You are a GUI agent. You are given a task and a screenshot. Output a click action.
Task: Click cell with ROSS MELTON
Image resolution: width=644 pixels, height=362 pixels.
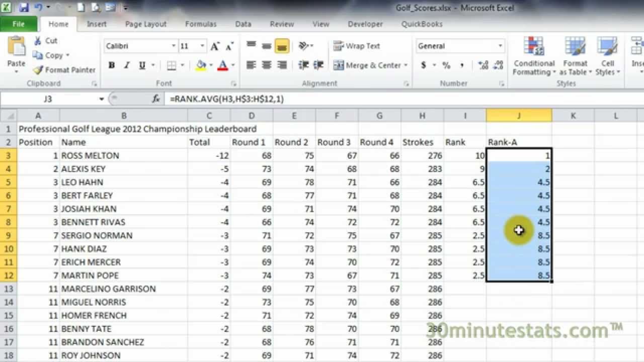click(x=124, y=155)
